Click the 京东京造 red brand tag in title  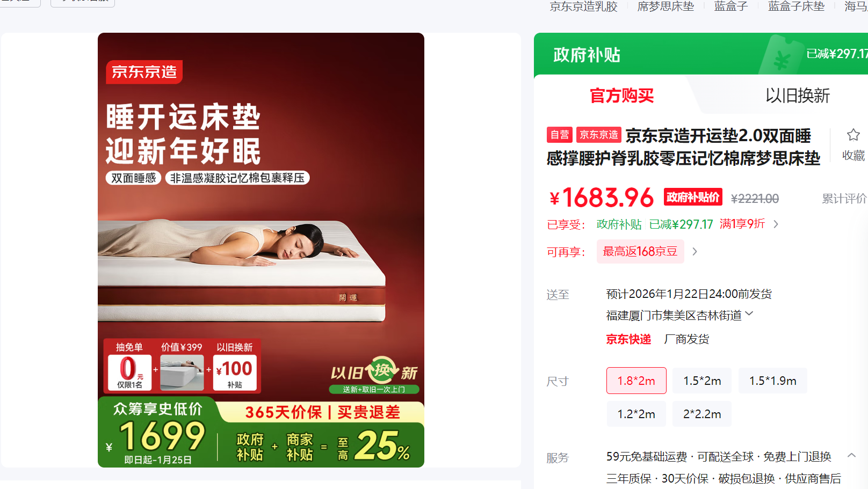599,135
